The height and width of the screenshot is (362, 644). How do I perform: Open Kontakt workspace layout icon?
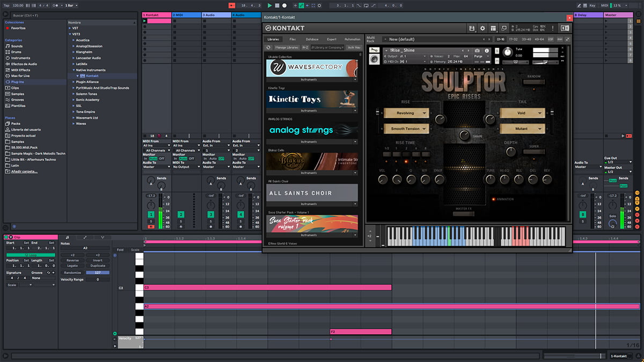[x=494, y=28]
